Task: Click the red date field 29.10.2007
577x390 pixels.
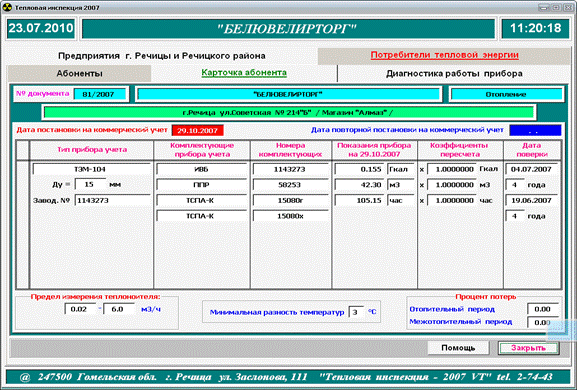Action: (198, 130)
